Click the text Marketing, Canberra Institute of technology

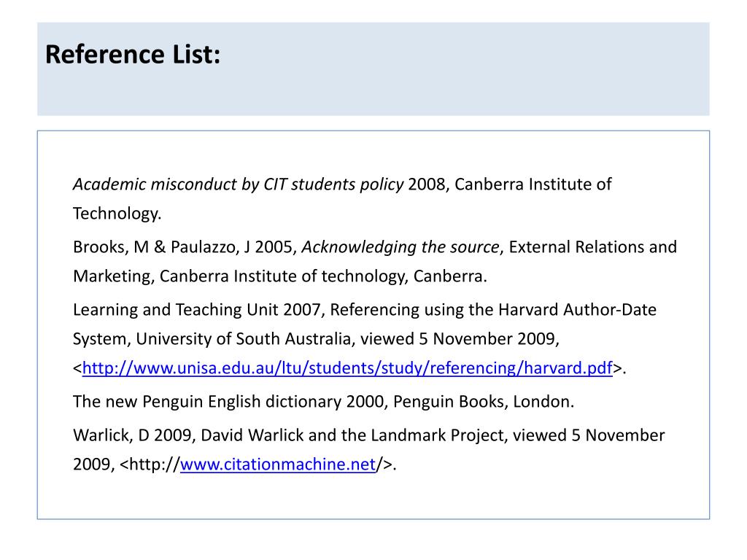(x=241, y=276)
